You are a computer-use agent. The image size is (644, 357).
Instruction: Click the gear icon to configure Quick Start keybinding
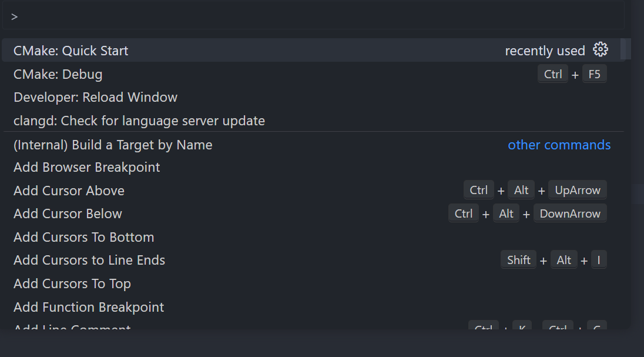point(600,50)
